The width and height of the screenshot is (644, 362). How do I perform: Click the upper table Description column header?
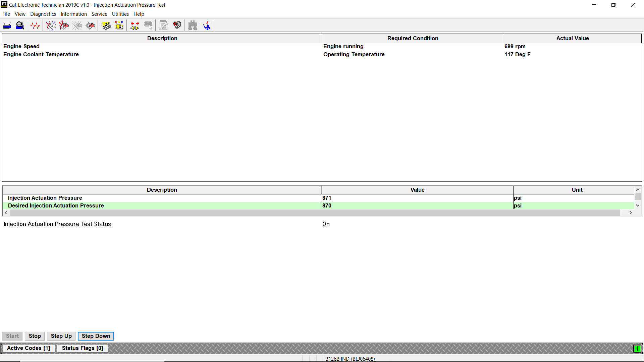coord(162,38)
